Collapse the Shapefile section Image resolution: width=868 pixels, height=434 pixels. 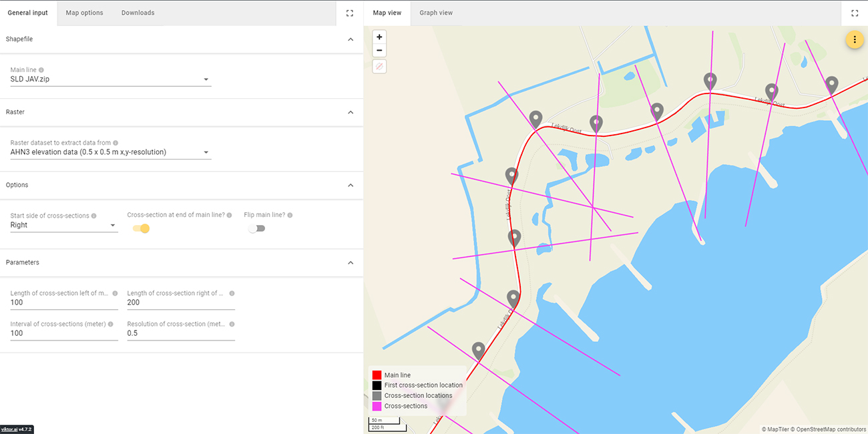pos(351,39)
